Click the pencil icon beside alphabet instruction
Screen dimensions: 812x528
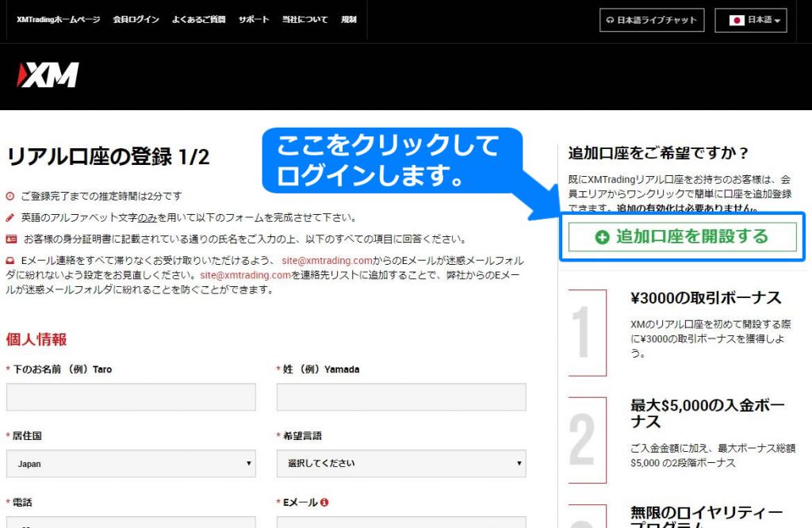(x=10, y=217)
